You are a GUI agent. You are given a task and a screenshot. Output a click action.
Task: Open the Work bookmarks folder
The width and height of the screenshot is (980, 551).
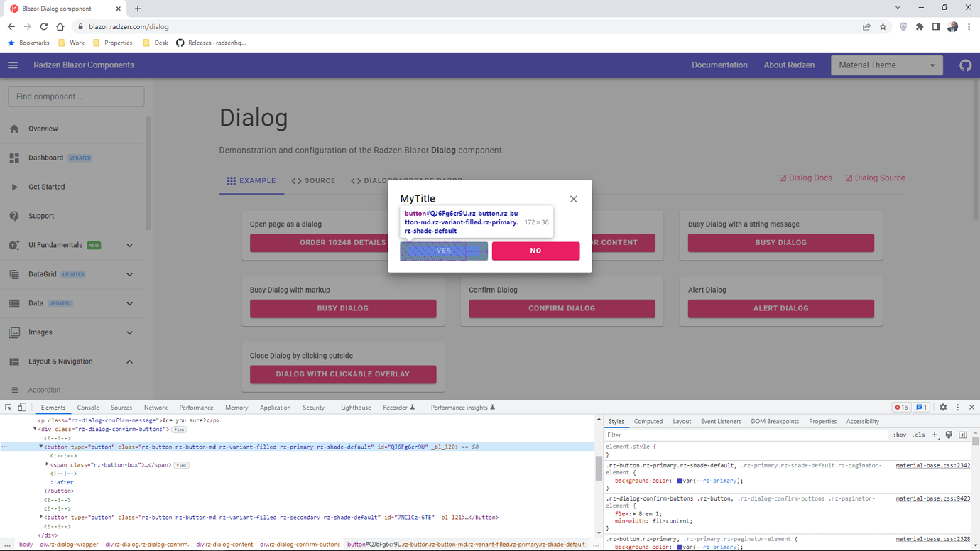71,43
